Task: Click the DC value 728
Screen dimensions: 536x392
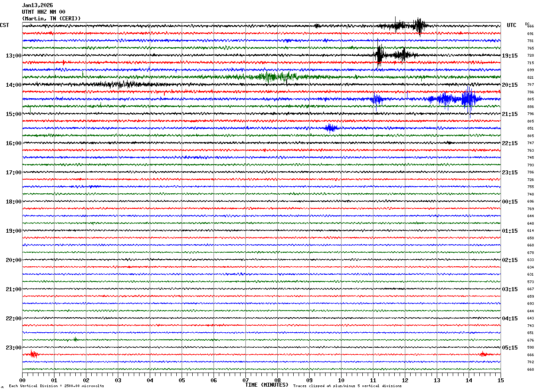Action: point(530,55)
